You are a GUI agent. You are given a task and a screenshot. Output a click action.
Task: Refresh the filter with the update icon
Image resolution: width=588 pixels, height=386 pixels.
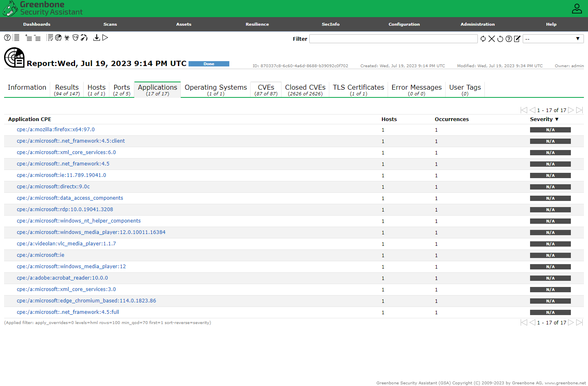click(483, 39)
